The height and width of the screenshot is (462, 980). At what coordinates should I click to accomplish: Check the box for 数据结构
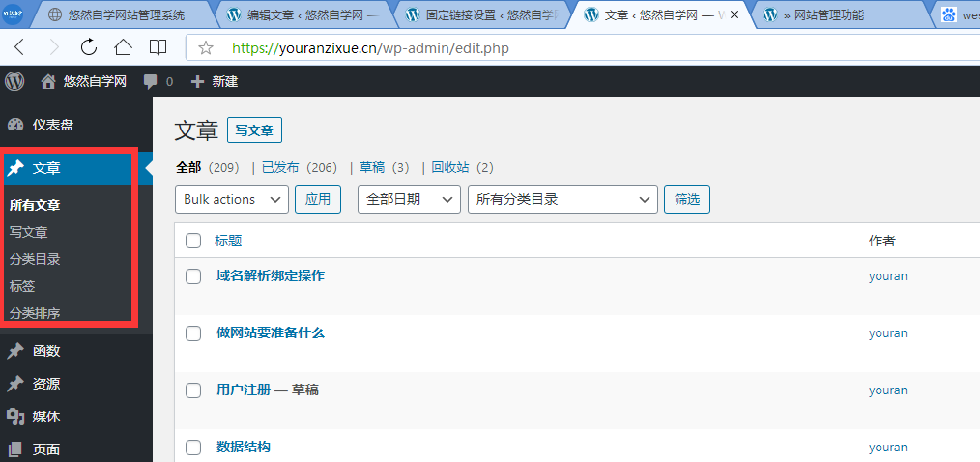click(193, 448)
